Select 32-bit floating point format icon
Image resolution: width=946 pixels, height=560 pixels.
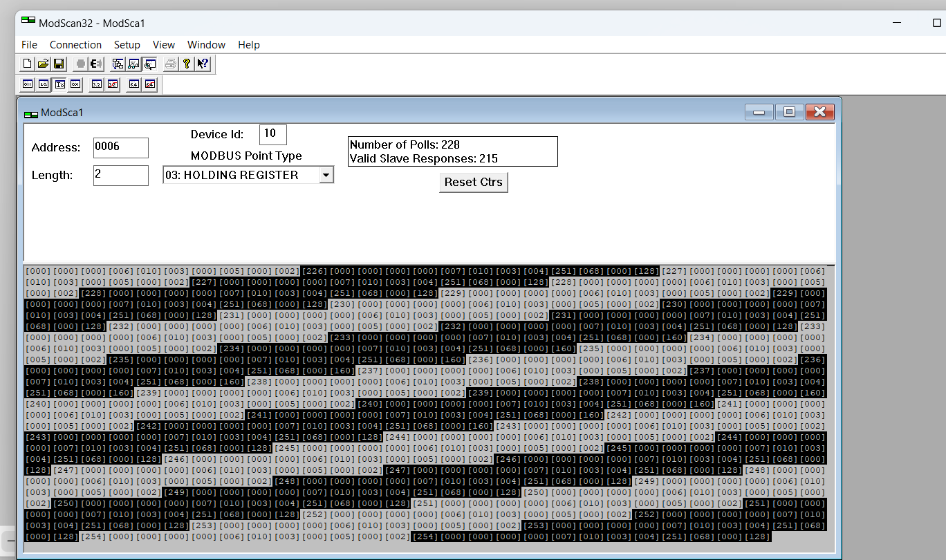click(x=96, y=84)
